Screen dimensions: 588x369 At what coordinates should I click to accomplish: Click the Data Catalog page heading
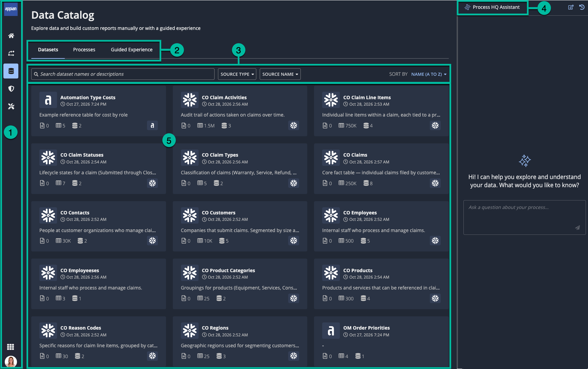click(63, 15)
